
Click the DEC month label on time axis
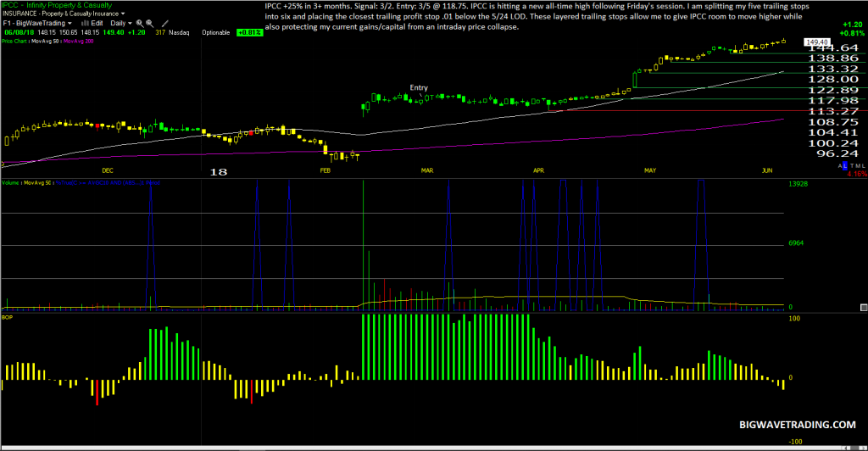(x=108, y=170)
